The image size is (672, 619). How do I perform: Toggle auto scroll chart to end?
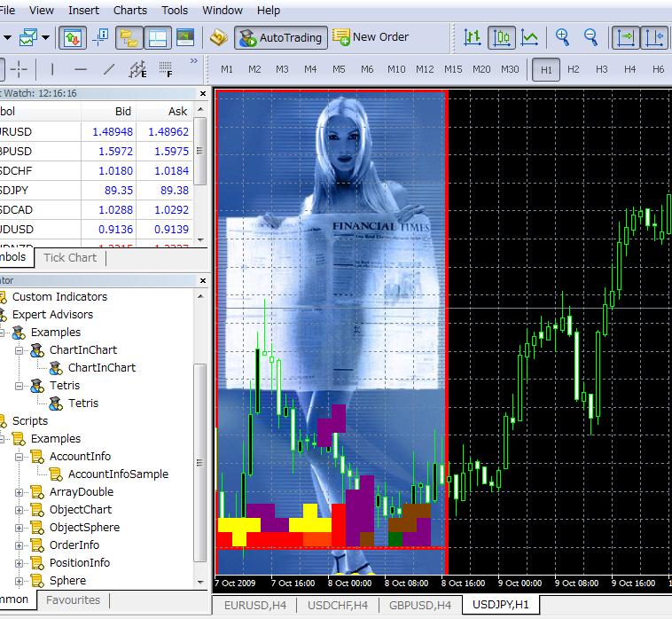point(626,38)
